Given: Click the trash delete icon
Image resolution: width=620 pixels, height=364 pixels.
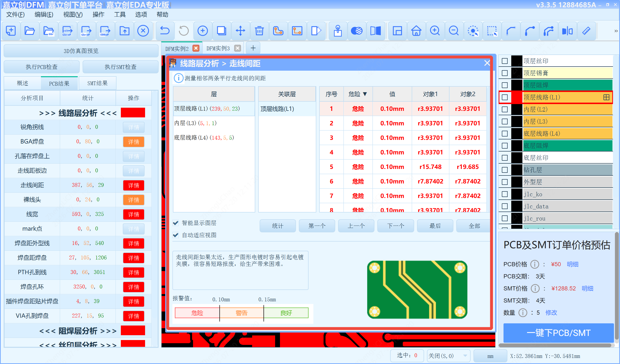Looking at the screenshot, I should coord(259,31).
